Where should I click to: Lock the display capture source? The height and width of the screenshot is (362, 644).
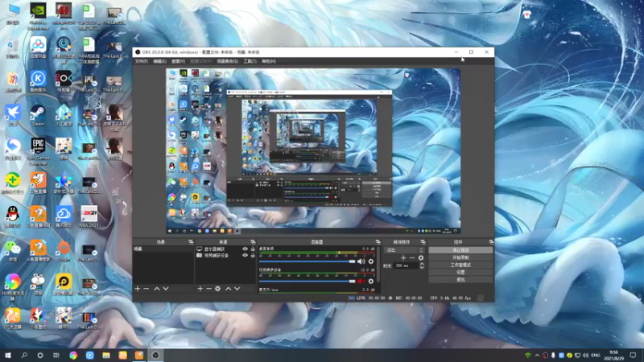[x=253, y=249]
